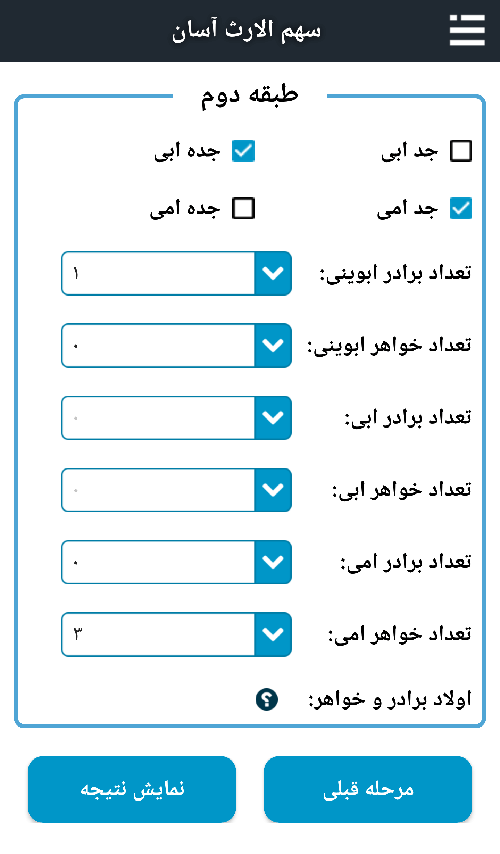Click the طبقه دوم section heading
The height and width of the screenshot is (854, 500).
(x=250, y=95)
